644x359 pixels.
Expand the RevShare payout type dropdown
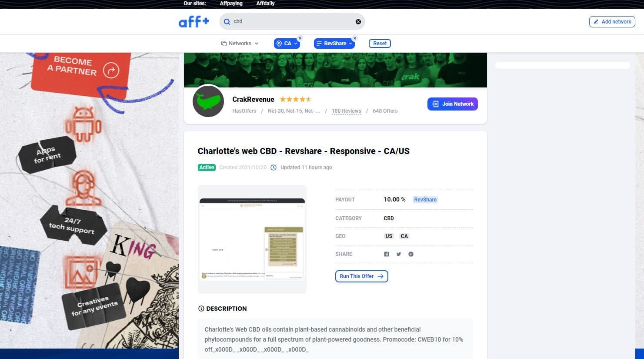(334, 44)
